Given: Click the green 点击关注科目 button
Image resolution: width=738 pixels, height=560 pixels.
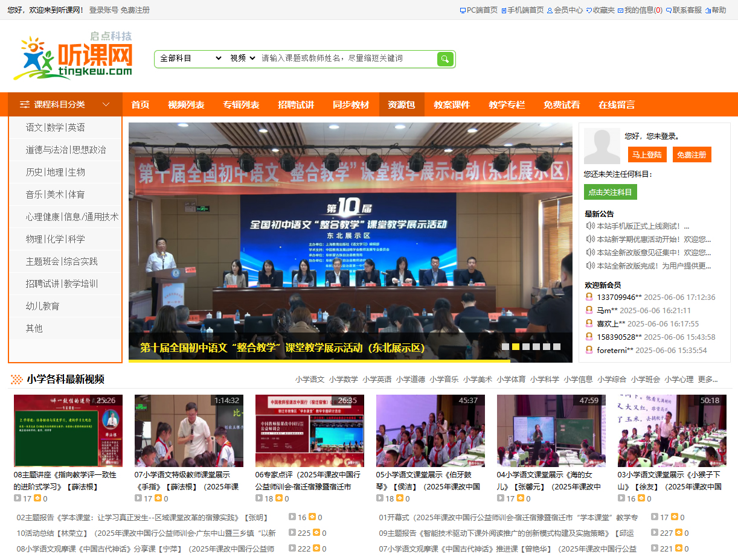Looking at the screenshot, I should click(610, 192).
